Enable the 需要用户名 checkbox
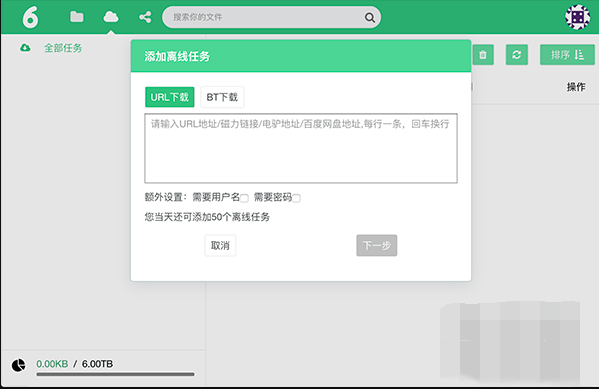599x389 pixels. pyautogui.click(x=244, y=198)
